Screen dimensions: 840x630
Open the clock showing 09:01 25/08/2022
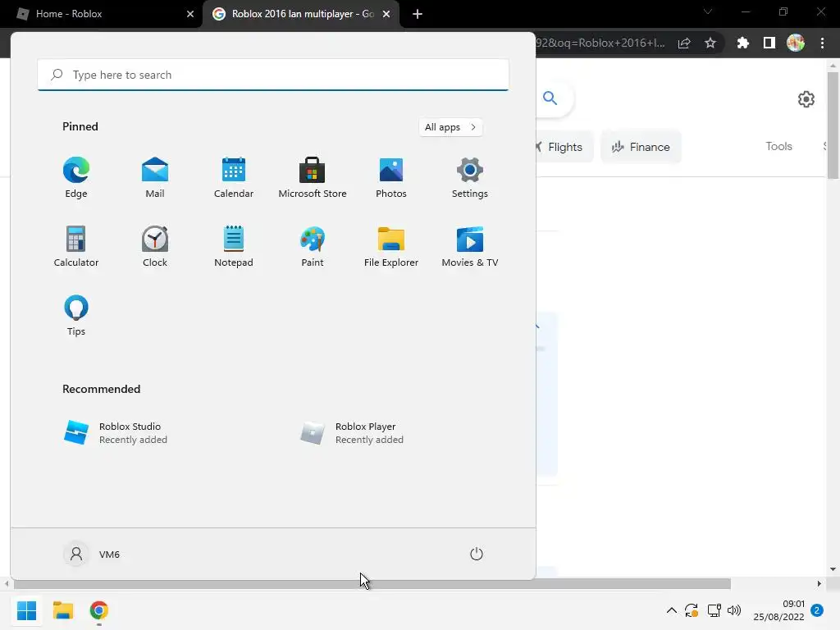(778, 610)
